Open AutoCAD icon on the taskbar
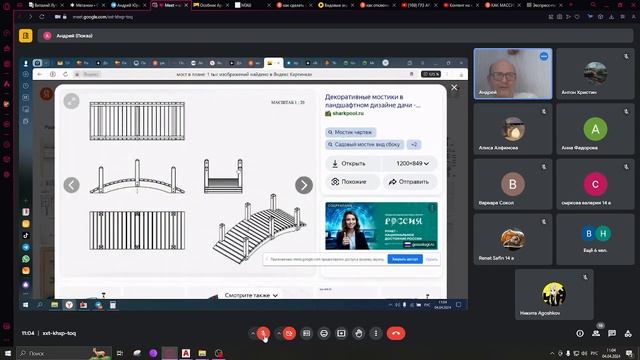The image size is (640, 360). point(186,353)
